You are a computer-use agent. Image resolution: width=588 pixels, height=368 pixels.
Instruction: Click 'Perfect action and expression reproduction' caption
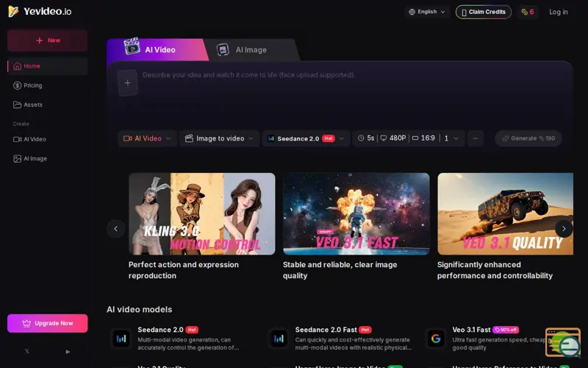[x=183, y=270]
